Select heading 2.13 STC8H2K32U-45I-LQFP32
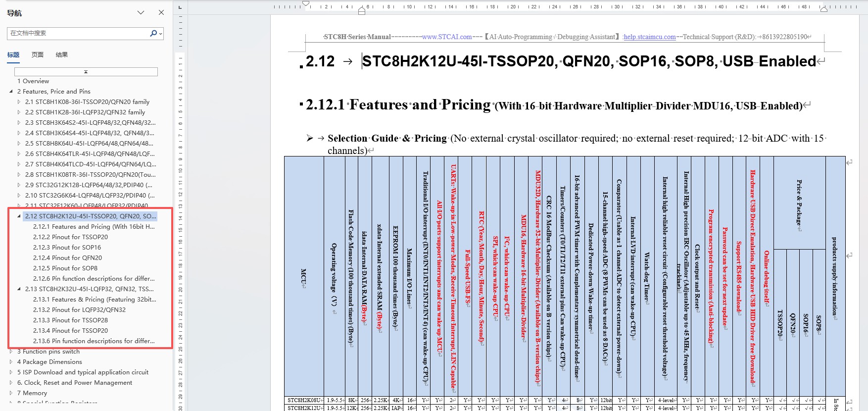This screenshot has height=411, width=868. pos(90,289)
